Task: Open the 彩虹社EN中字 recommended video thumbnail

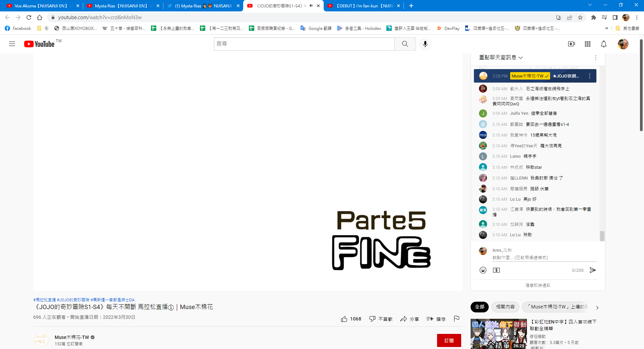Action: point(499,334)
